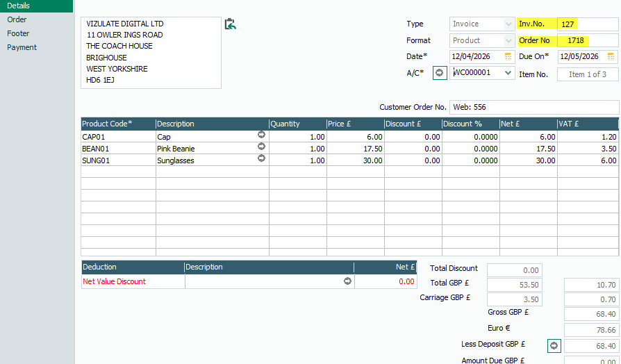
Task: Open the Payment tab in sidebar
Action: pyautogui.click(x=22, y=47)
